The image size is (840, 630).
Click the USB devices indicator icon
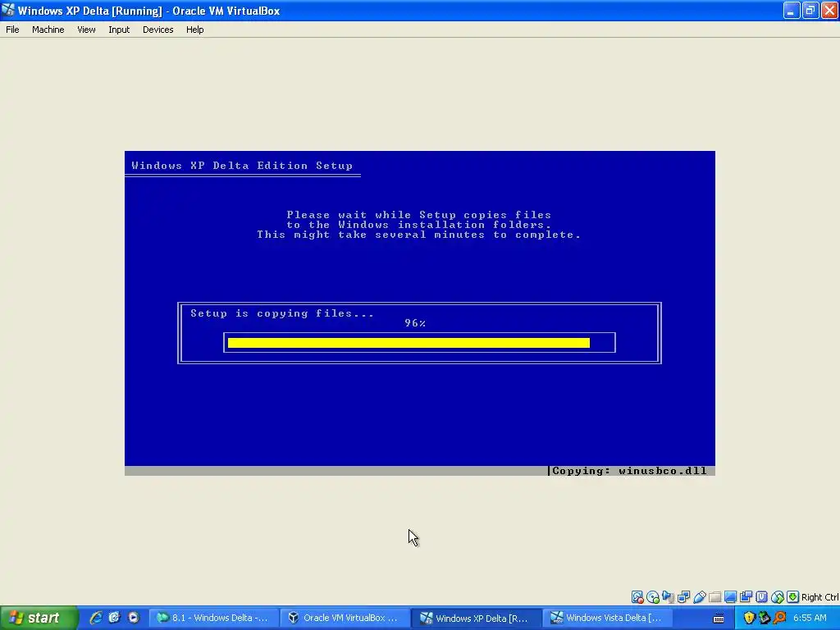coord(699,597)
